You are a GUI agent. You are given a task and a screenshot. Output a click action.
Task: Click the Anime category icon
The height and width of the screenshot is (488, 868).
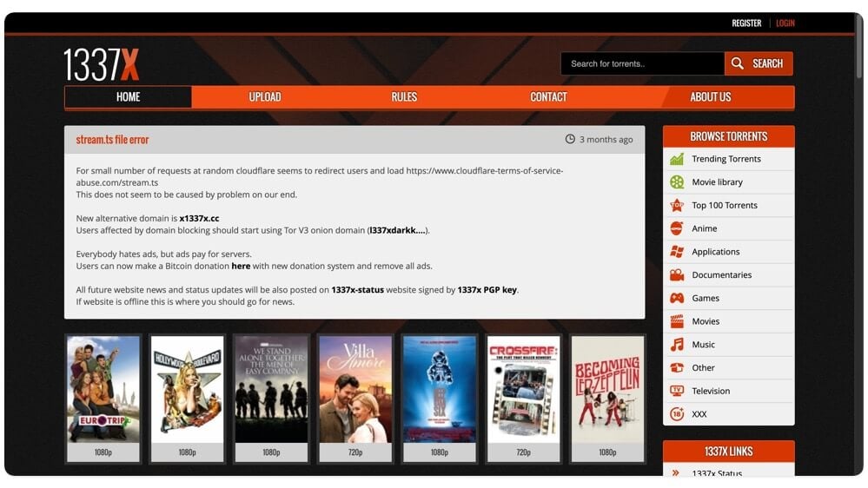pos(677,228)
